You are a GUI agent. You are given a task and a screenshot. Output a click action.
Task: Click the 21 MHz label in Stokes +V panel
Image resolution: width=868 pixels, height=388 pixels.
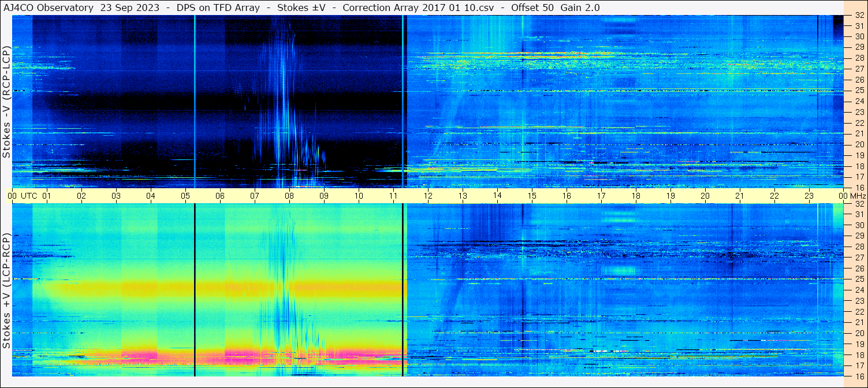(859, 322)
